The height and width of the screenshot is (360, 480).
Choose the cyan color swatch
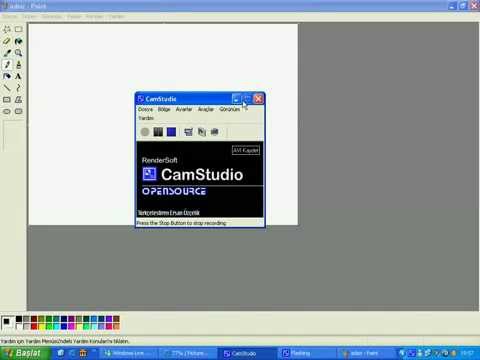click(56, 326)
